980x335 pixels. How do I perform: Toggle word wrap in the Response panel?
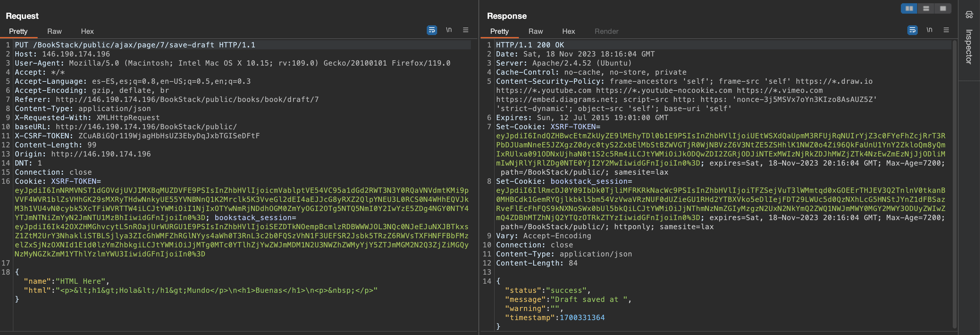click(912, 30)
